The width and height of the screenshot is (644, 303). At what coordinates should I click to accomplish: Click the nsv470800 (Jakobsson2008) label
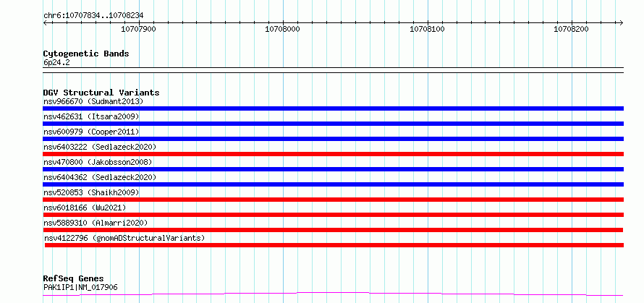98,162
